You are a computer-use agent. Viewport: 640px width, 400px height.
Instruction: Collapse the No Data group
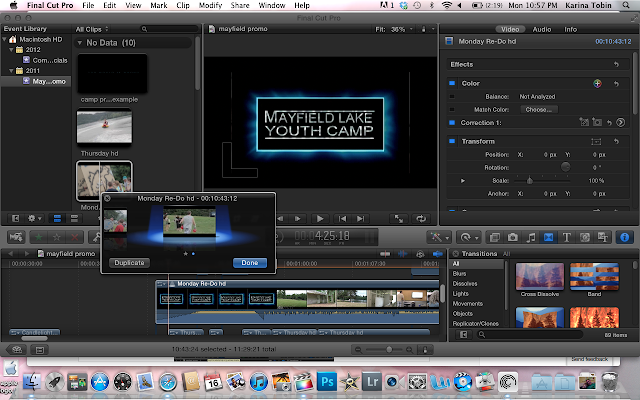pyautogui.click(x=80, y=43)
